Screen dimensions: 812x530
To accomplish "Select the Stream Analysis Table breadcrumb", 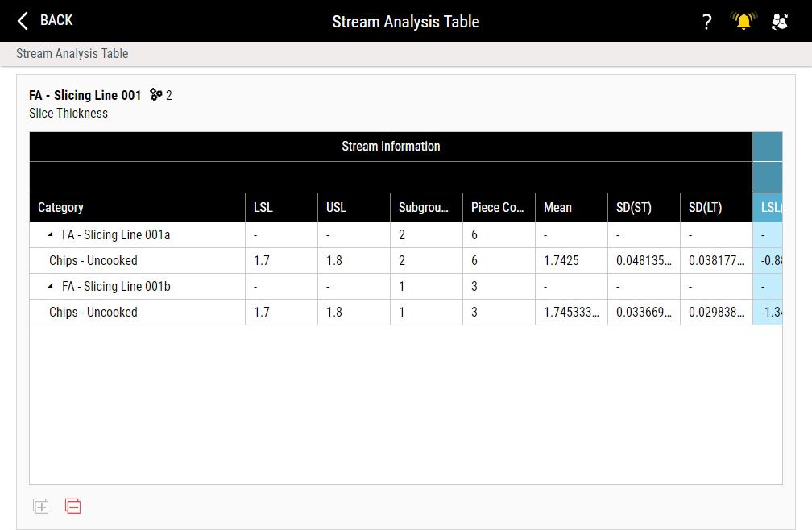I will click(x=71, y=53).
